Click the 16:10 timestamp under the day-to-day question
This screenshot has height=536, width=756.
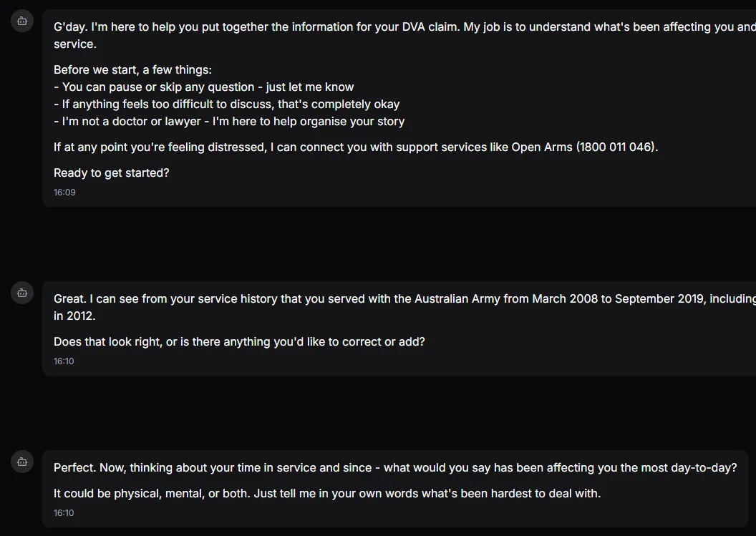[x=64, y=513]
